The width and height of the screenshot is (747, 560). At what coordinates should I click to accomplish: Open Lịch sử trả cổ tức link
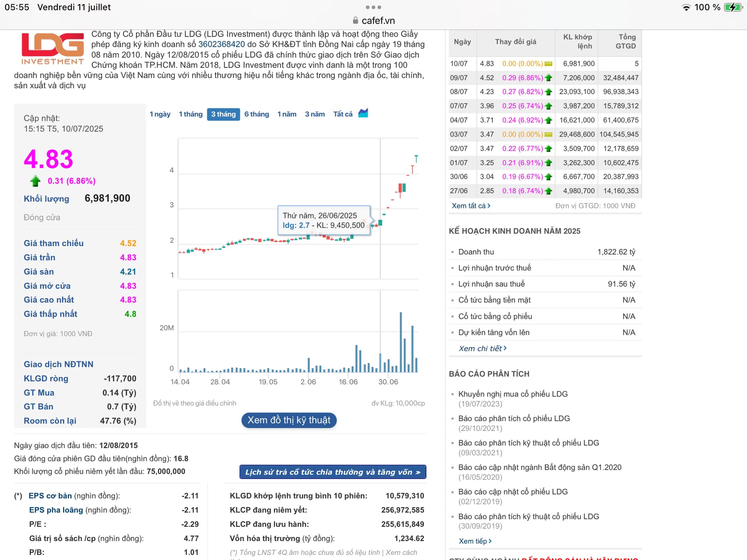click(333, 472)
